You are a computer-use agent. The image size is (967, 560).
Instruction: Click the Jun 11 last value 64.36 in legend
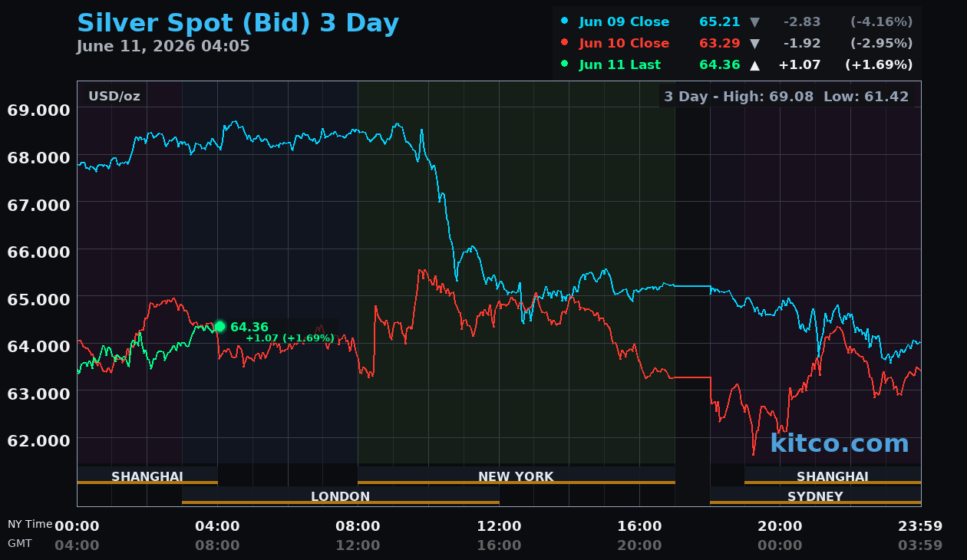[720, 65]
